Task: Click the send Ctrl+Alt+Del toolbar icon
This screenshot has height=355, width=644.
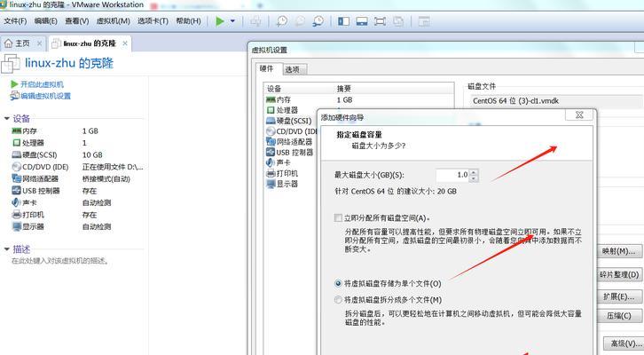Action: [x=255, y=21]
